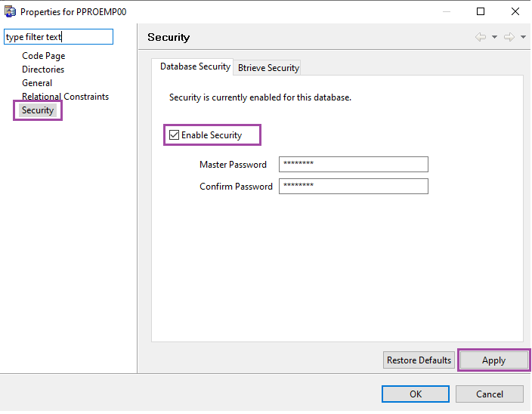Open the Directories properties page
Image resolution: width=532 pixels, height=414 pixels.
click(x=43, y=70)
